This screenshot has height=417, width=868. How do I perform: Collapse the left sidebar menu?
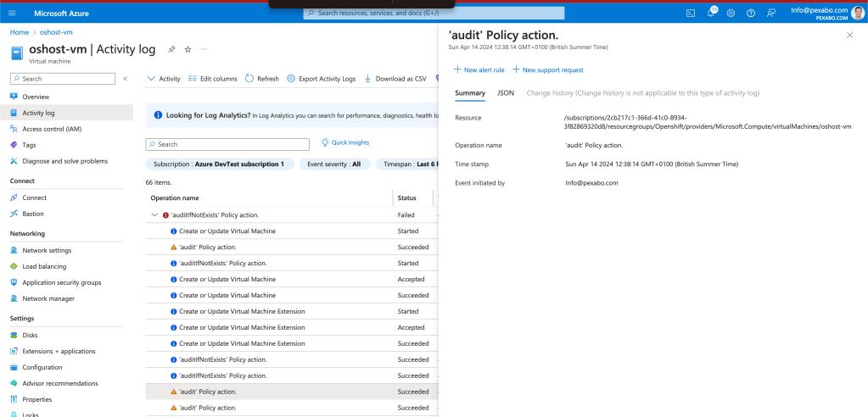125,79
